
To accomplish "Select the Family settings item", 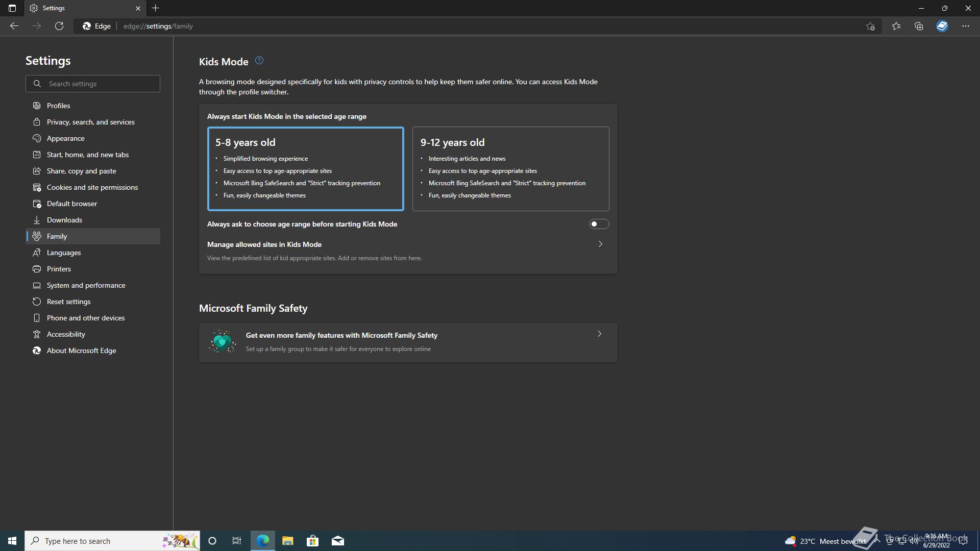I will coord(93,236).
